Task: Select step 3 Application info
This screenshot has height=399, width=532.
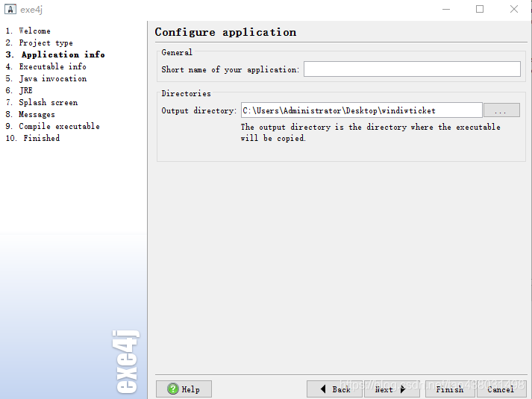Action: point(55,54)
